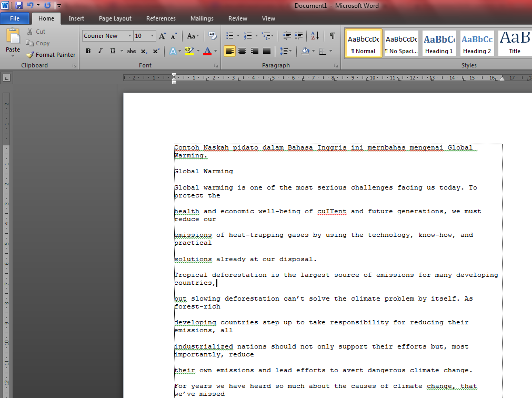Image resolution: width=532 pixels, height=398 pixels.
Task: Apply the Heading 1 style
Action: coord(439,43)
